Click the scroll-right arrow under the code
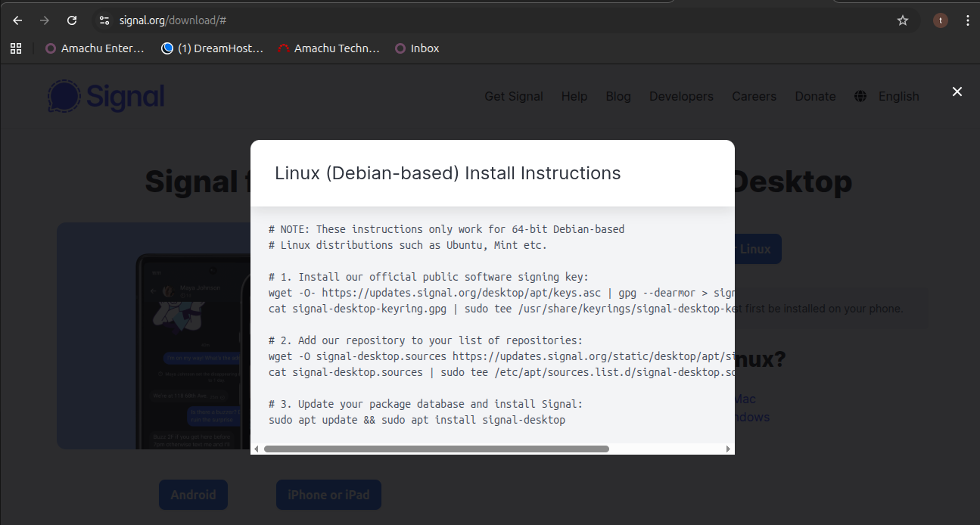 pyautogui.click(x=728, y=449)
